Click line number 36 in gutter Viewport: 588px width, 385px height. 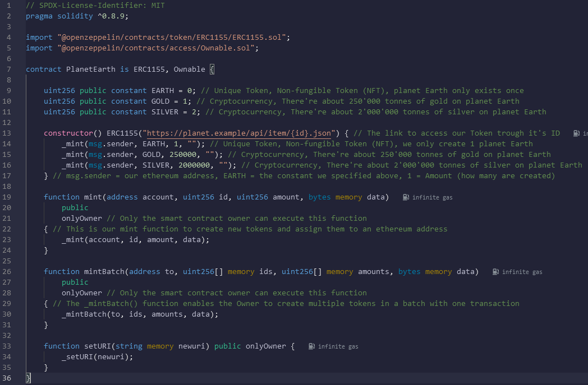[7, 378]
